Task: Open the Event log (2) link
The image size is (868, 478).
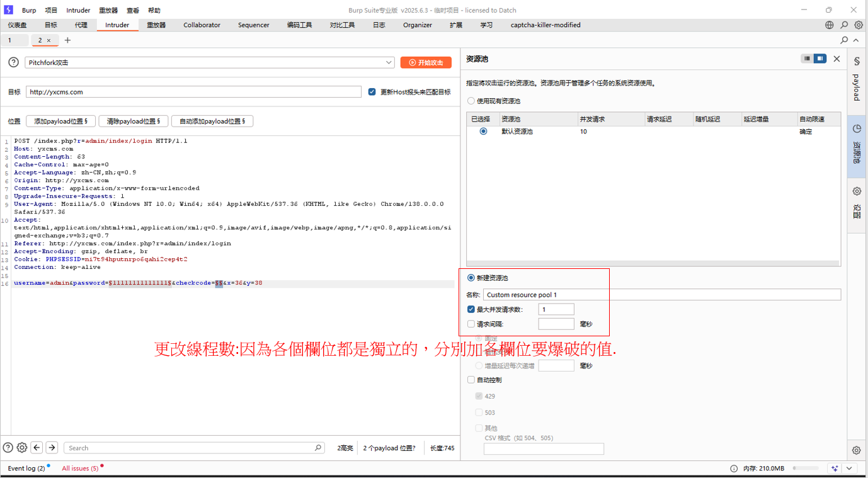Action: pyautogui.click(x=26, y=469)
